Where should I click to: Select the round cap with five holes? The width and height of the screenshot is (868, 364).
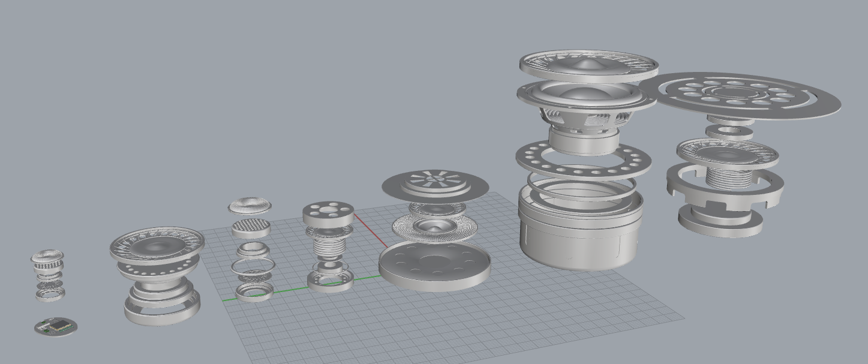tap(328, 213)
